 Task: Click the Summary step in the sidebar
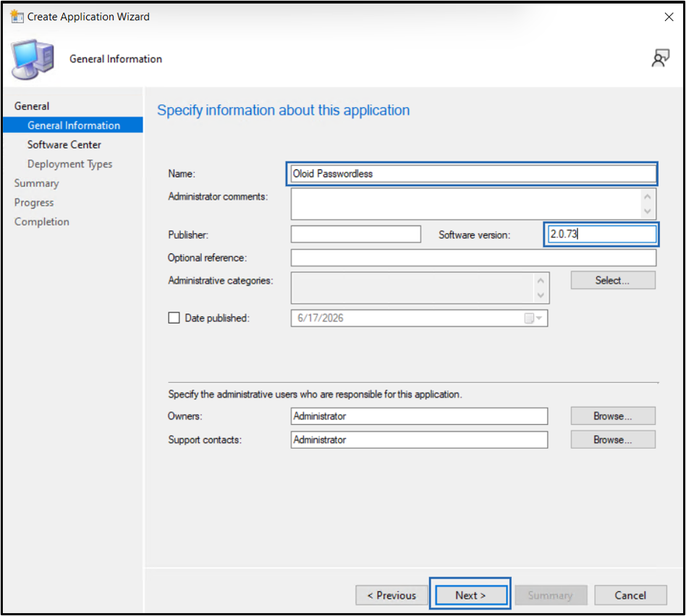click(37, 183)
